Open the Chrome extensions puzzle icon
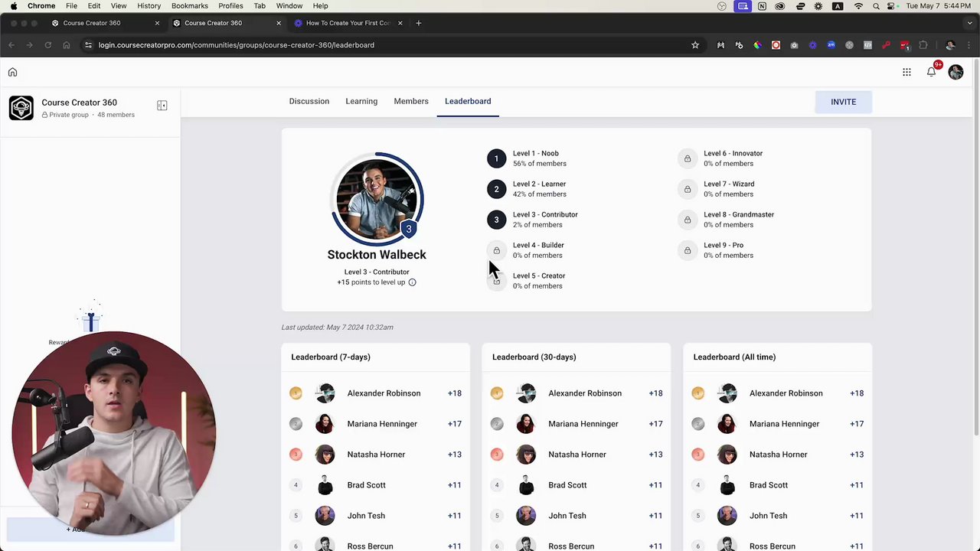980x551 pixels. pyautogui.click(x=923, y=45)
